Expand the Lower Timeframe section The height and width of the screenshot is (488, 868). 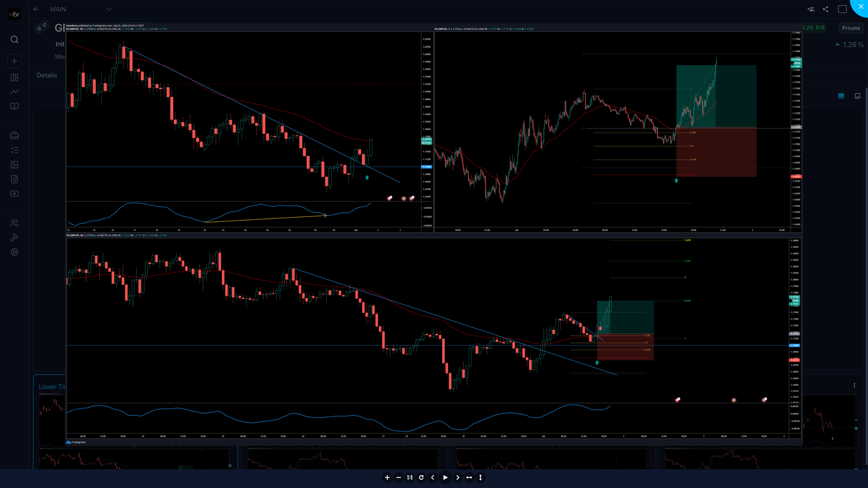[x=53, y=386]
